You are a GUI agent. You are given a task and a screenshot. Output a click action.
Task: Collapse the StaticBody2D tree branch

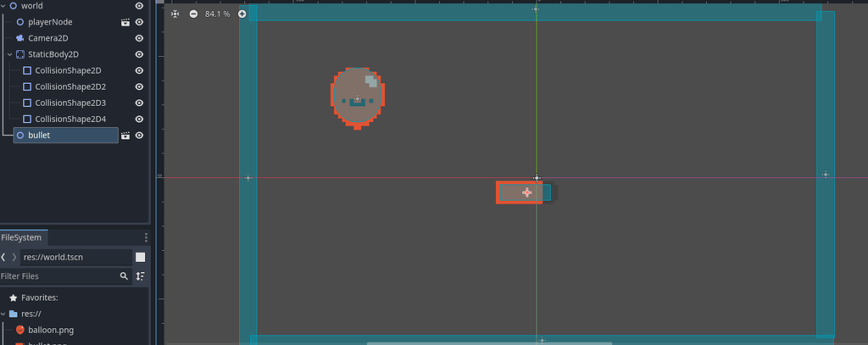pos(9,54)
